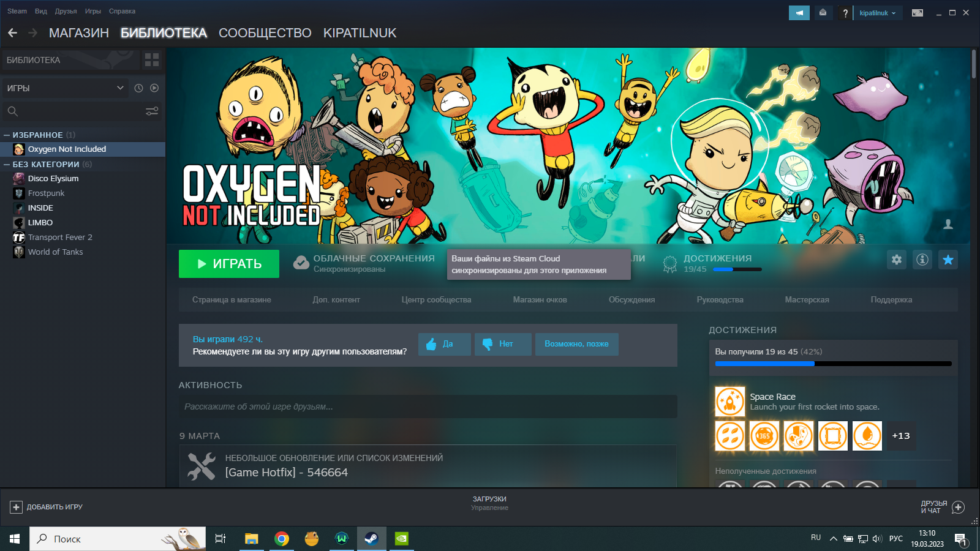Show the +13 more achievements
The width and height of the screenshot is (980, 551).
(901, 436)
